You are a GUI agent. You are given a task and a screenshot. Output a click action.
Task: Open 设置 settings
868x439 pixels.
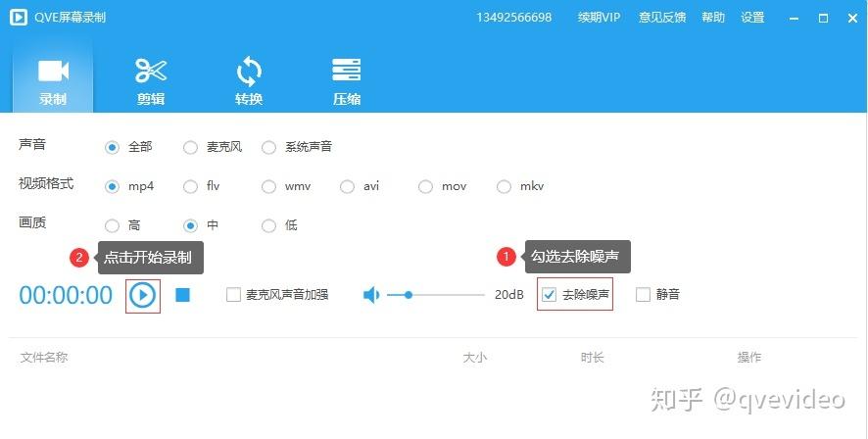point(752,18)
